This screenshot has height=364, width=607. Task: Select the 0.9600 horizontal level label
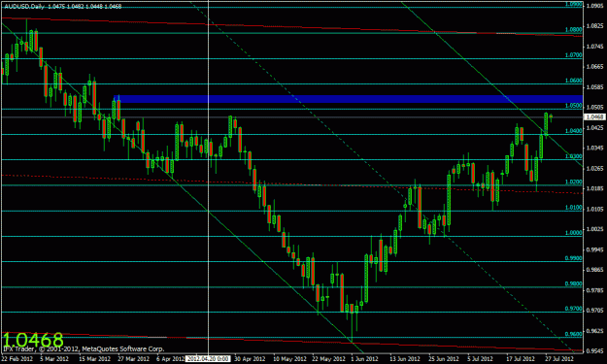(573, 334)
